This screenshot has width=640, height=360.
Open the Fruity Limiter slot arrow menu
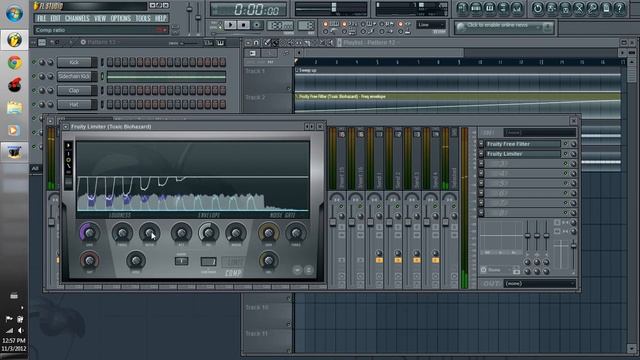(481, 154)
